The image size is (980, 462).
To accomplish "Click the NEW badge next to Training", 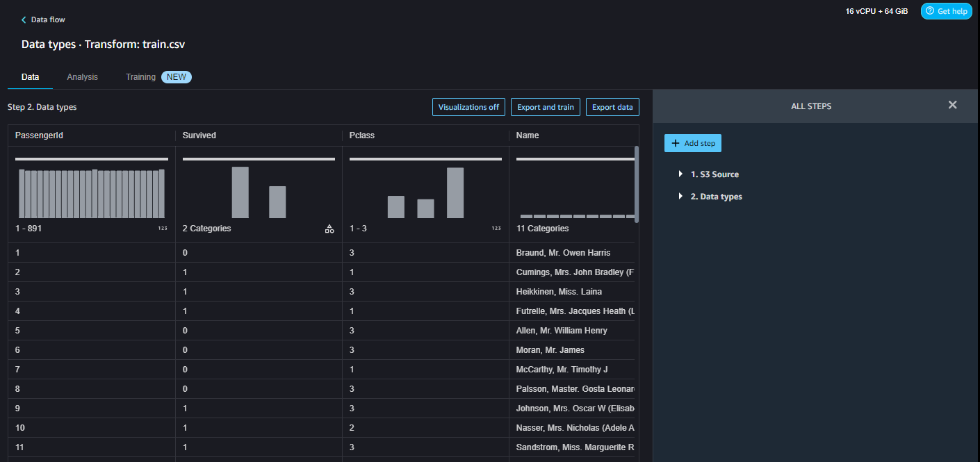I will coord(176,76).
